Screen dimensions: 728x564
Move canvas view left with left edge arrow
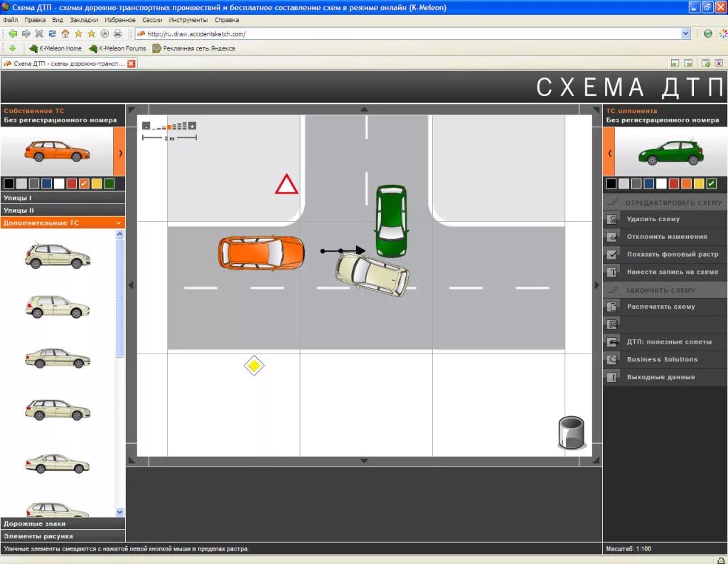pyautogui.click(x=131, y=284)
